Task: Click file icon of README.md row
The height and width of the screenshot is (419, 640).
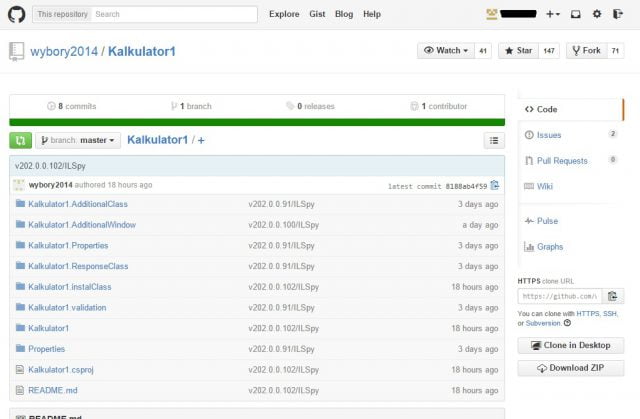Action: (20, 390)
